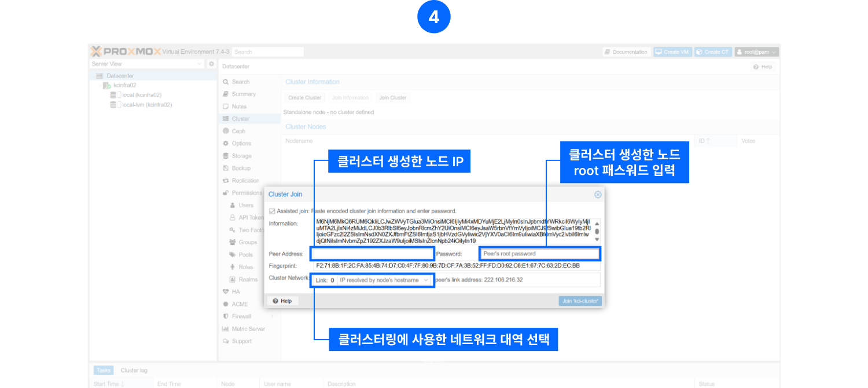The image size is (868, 388).
Task: Sort by the Start Time column
Action: 109,384
